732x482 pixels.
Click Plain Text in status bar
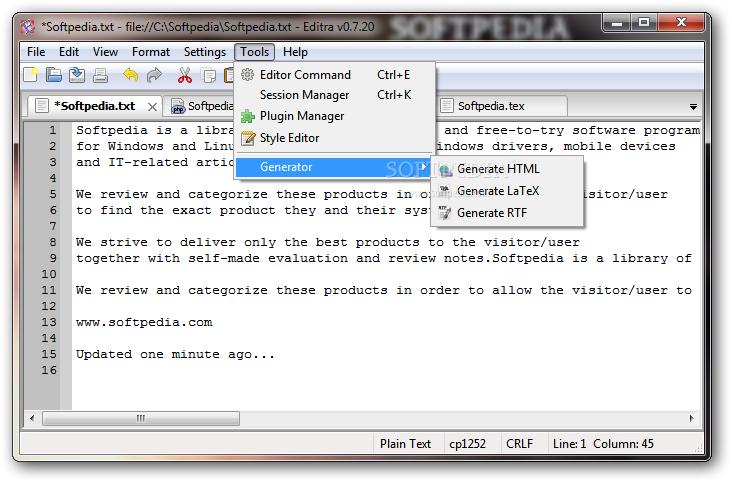405,444
